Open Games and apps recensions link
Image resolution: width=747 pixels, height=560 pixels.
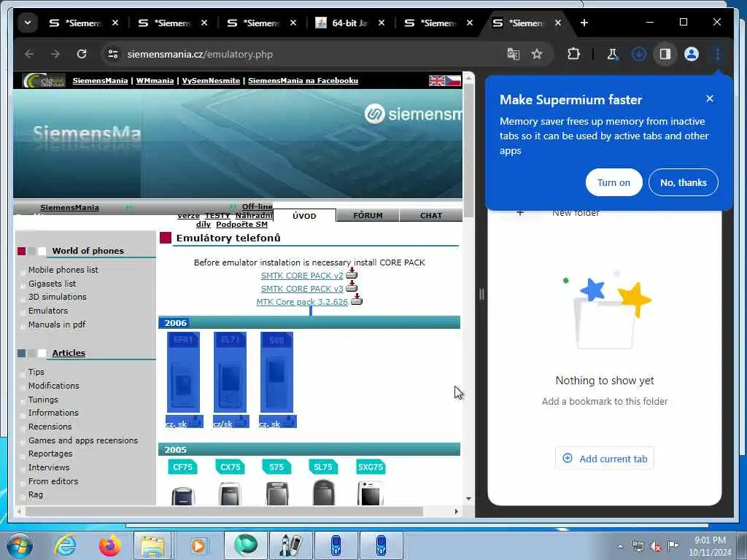(x=83, y=440)
